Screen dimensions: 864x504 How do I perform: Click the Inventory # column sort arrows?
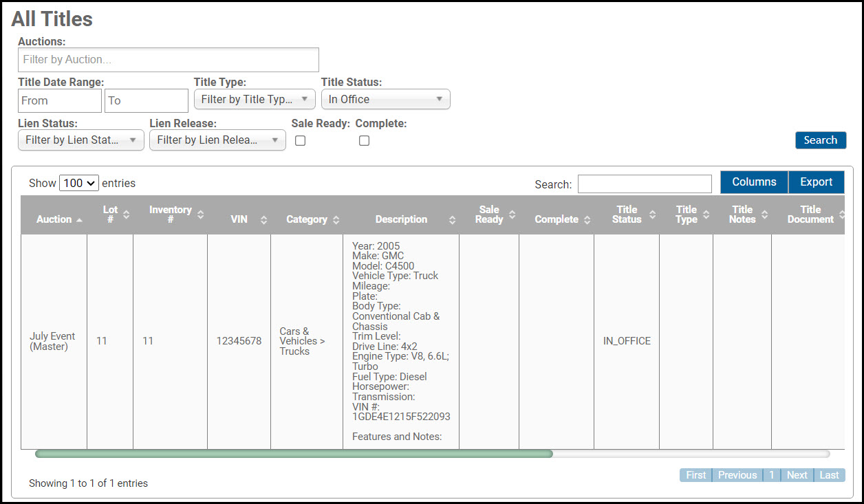[200, 215]
